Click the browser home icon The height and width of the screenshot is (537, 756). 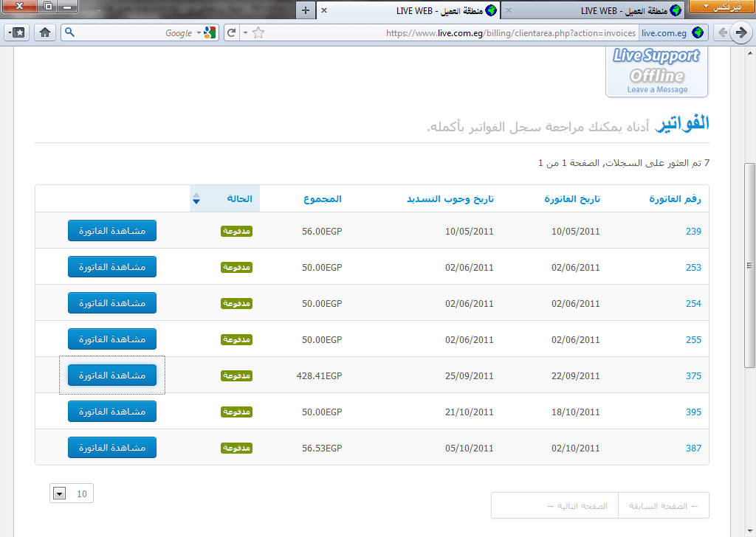pos(45,32)
